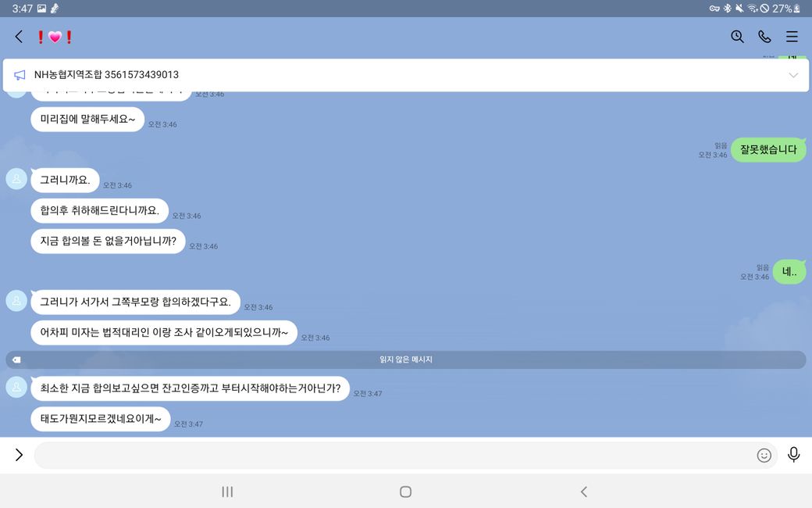Tap the chat title with heart emoji
This screenshot has width=812, height=508.
[x=55, y=37]
